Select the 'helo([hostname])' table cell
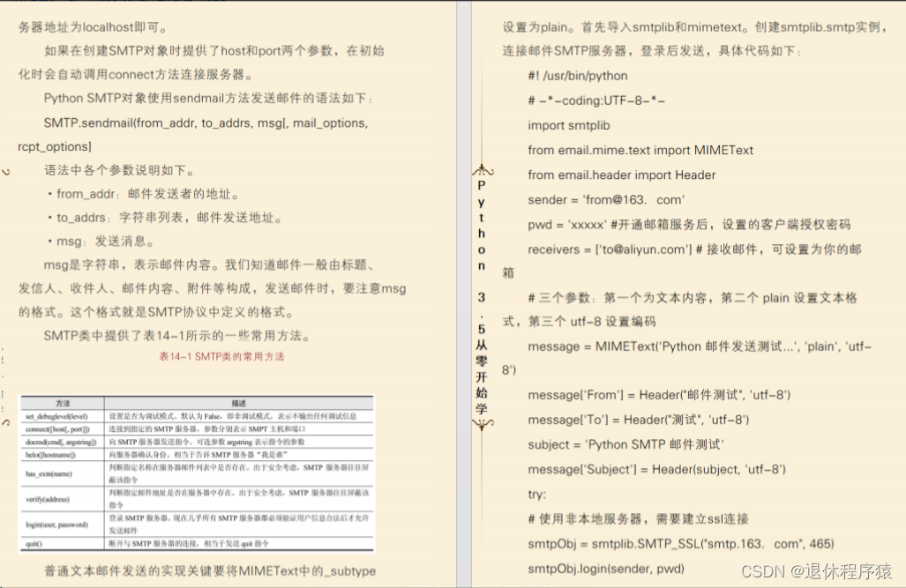 pyautogui.click(x=63, y=455)
